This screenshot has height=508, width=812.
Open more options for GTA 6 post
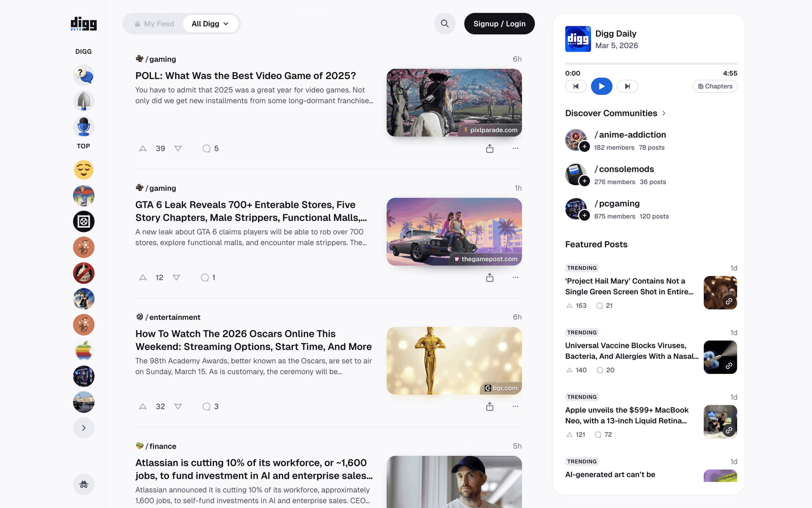515,278
